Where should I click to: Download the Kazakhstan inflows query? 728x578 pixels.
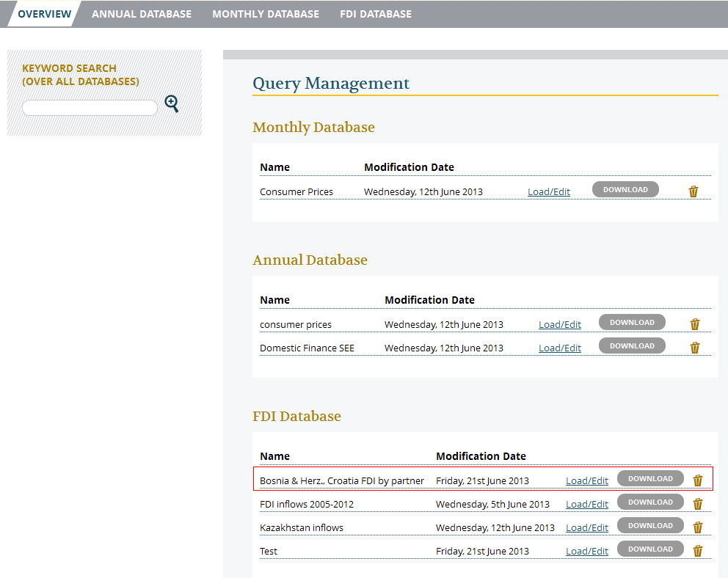click(x=650, y=526)
